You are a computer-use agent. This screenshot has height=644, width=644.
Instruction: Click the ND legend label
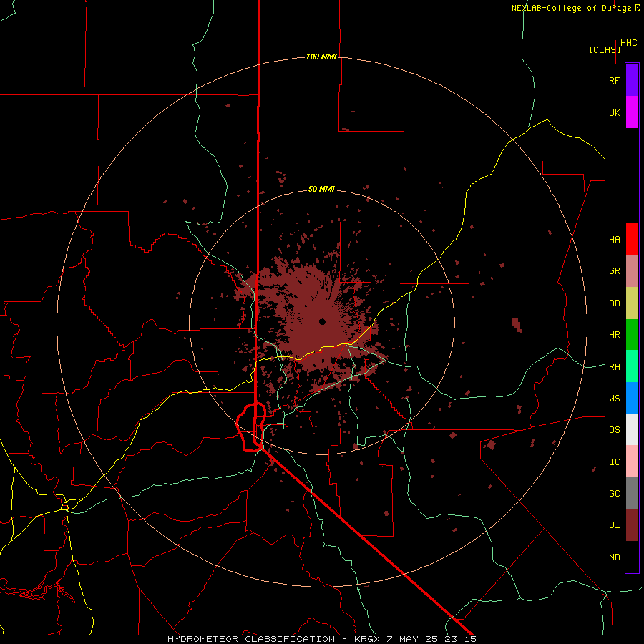click(614, 557)
